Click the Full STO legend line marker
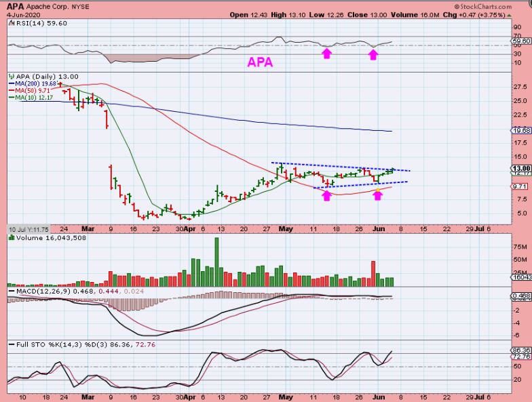This screenshot has height=402, width=532. click(x=11, y=344)
